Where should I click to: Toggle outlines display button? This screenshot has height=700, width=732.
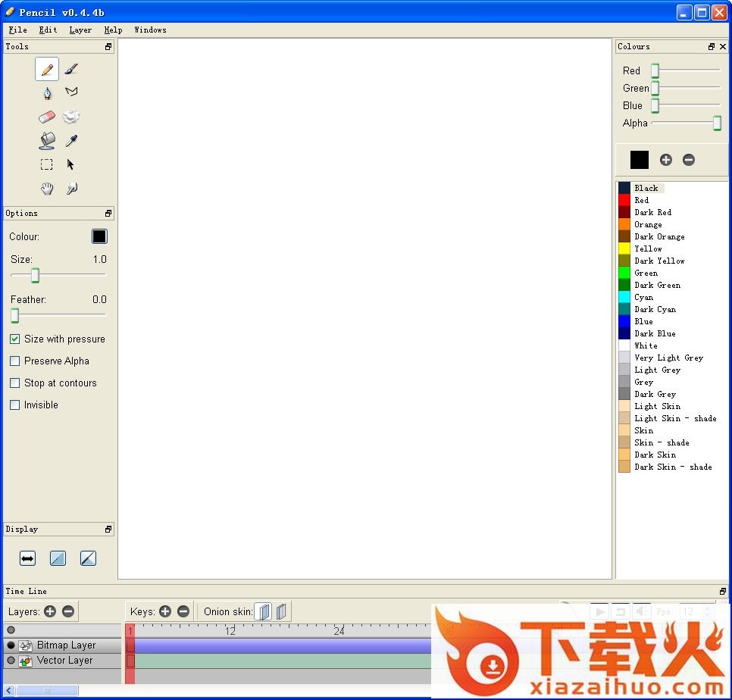[x=88, y=558]
